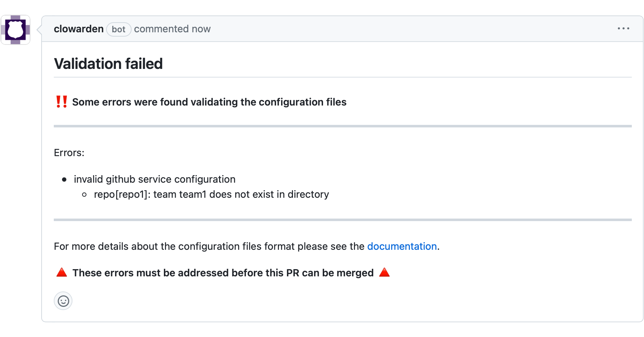
Task: Click the divider line above 'Errors:'
Action: pos(342,126)
